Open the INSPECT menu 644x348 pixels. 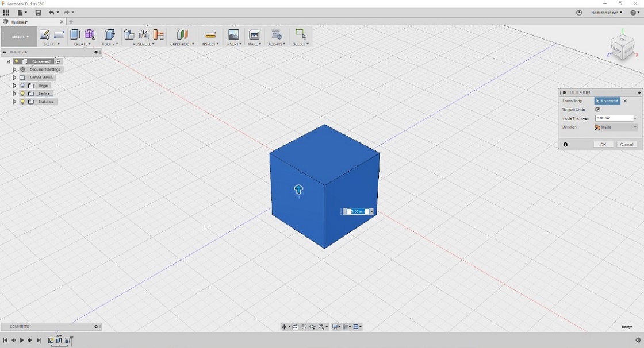coord(210,44)
